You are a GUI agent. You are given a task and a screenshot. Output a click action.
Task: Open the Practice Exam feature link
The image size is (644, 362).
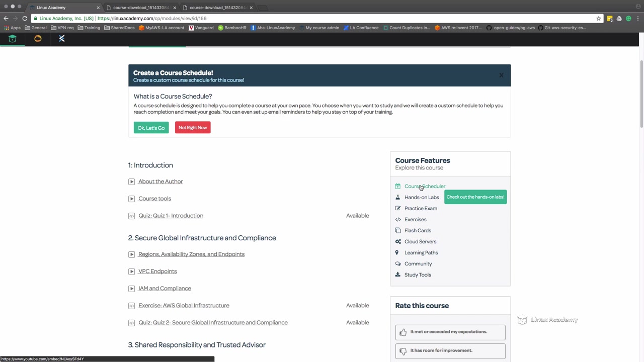point(421,208)
